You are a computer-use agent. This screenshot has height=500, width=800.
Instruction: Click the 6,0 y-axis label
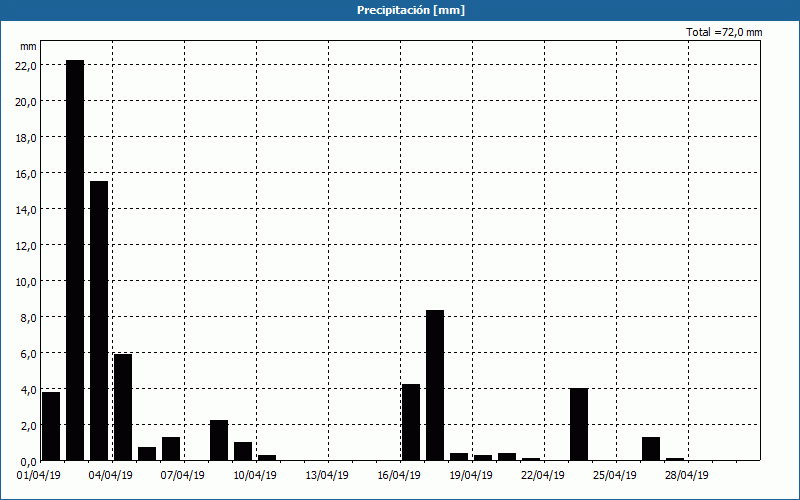[29, 354]
